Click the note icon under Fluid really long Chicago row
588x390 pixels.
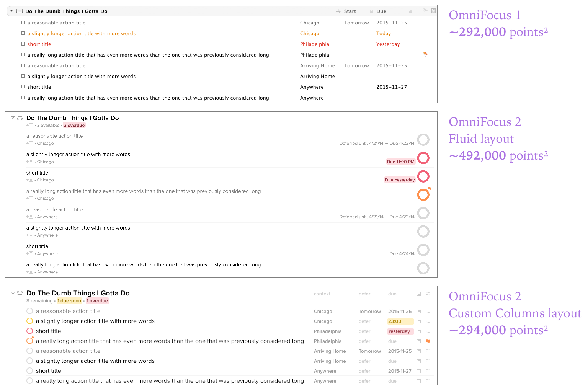pos(30,198)
